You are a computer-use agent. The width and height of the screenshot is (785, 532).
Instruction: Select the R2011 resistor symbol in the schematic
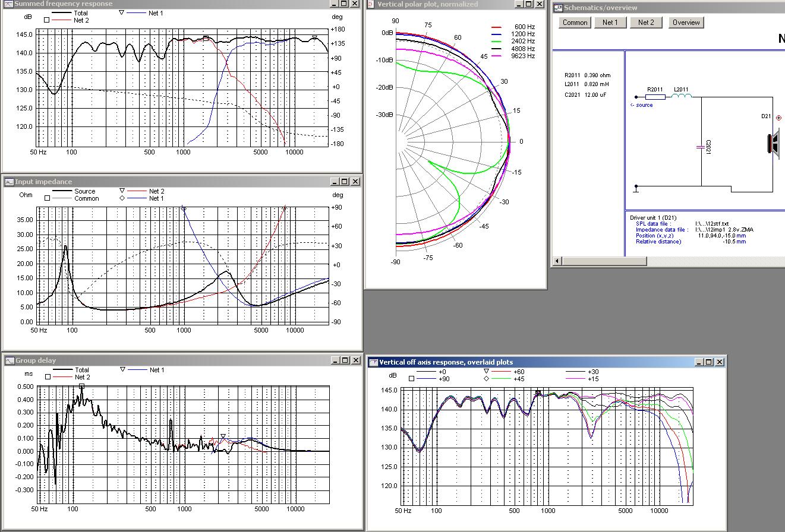coord(655,97)
